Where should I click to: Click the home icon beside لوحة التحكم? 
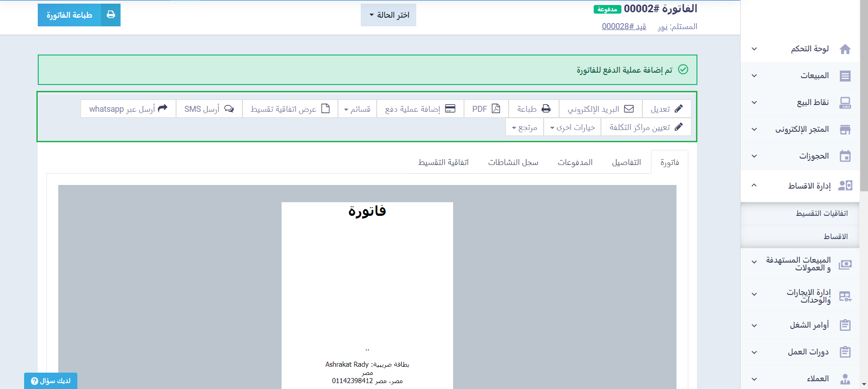pos(845,49)
